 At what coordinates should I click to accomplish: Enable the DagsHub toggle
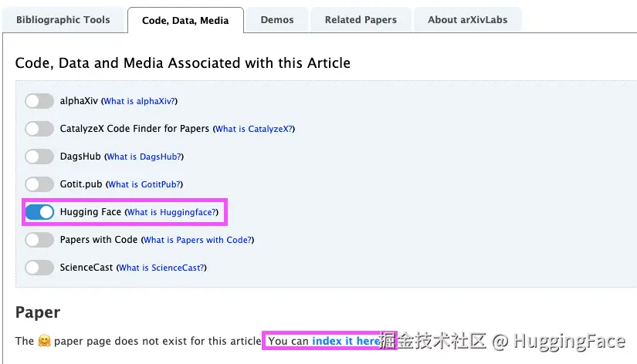[39, 157]
